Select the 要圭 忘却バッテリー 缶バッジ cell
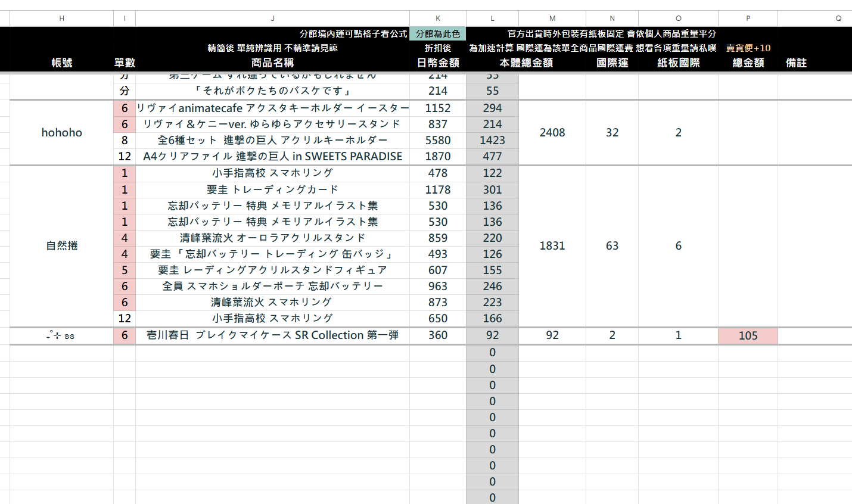 (x=272, y=254)
